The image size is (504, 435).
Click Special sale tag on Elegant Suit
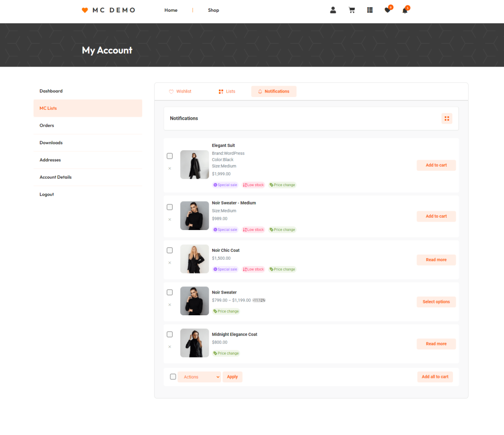point(225,185)
